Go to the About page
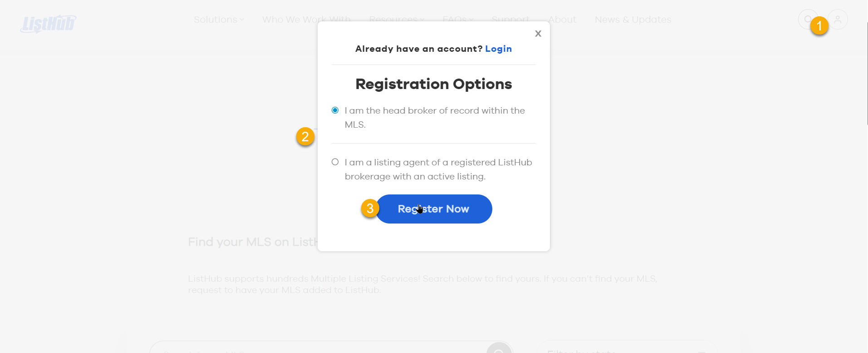The image size is (868, 353). 562,20
